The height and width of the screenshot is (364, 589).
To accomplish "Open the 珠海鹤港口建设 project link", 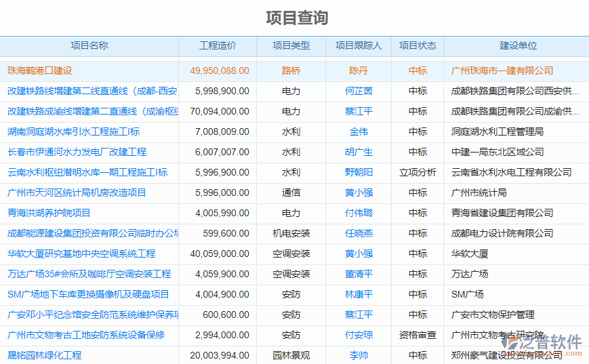I will click(x=39, y=70).
